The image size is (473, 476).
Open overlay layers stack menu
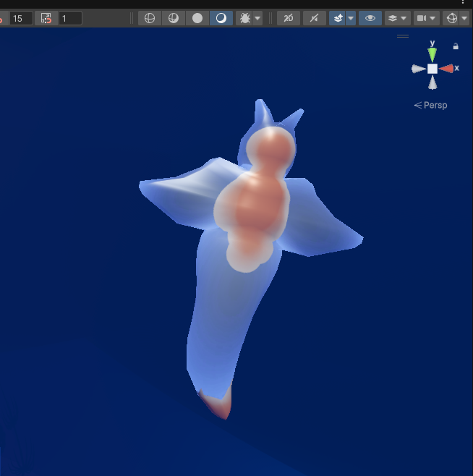[397, 18]
